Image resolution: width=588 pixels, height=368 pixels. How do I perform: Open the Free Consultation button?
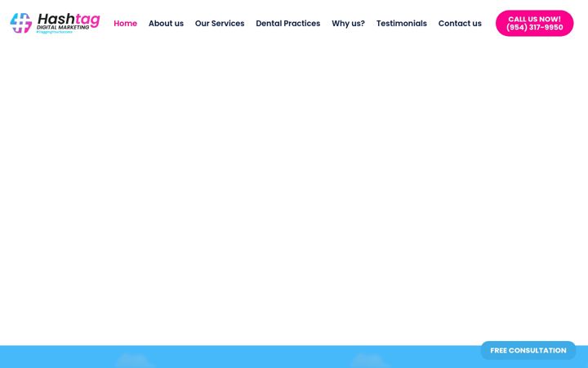(x=528, y=350)
